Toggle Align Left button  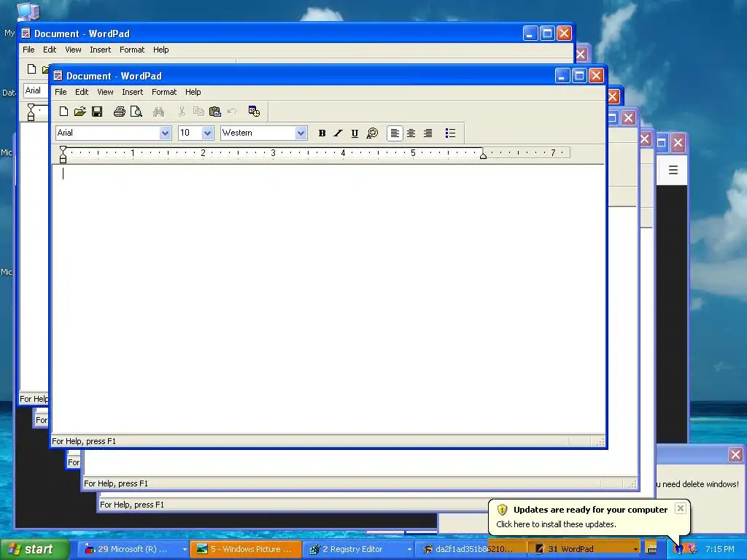[x=395, y=133]
